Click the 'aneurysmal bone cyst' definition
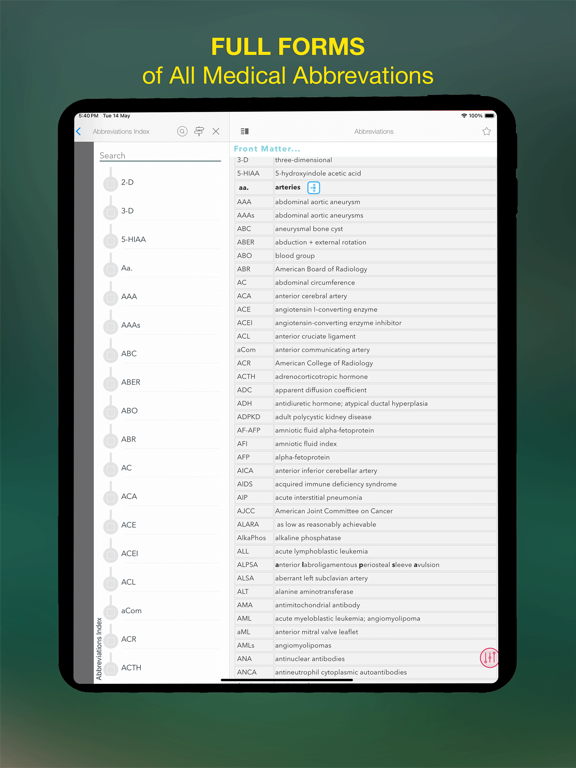 click(x=309, y=229)
